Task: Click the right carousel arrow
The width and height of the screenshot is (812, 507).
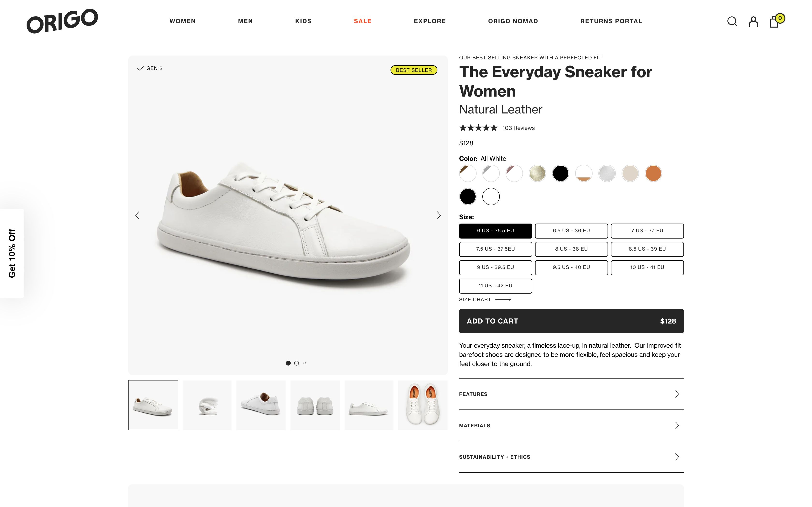Action: pyautogui.click(x=439, y=215)
